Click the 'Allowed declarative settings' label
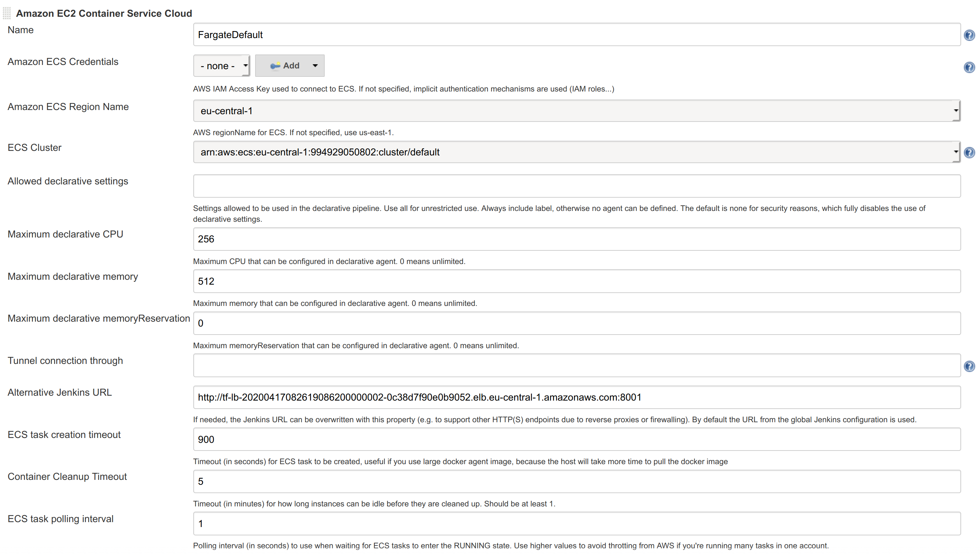 coord(67,181)
